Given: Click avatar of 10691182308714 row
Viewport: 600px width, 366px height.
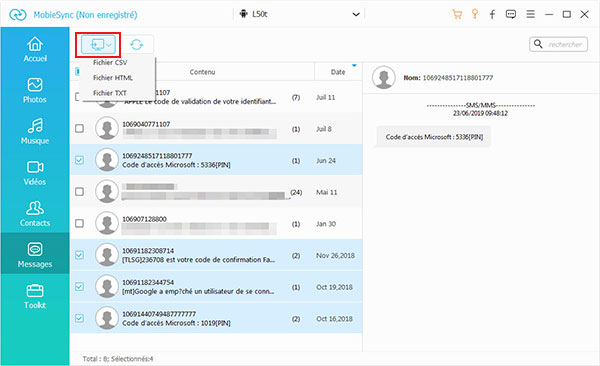Looking at the screenshot, I should (x=107, y=255).
